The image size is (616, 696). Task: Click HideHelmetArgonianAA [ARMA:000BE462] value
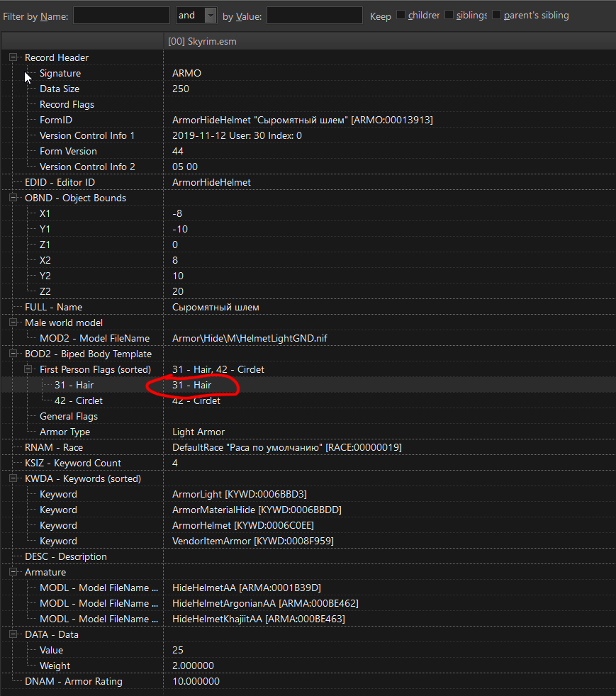(x=265, y=603)
